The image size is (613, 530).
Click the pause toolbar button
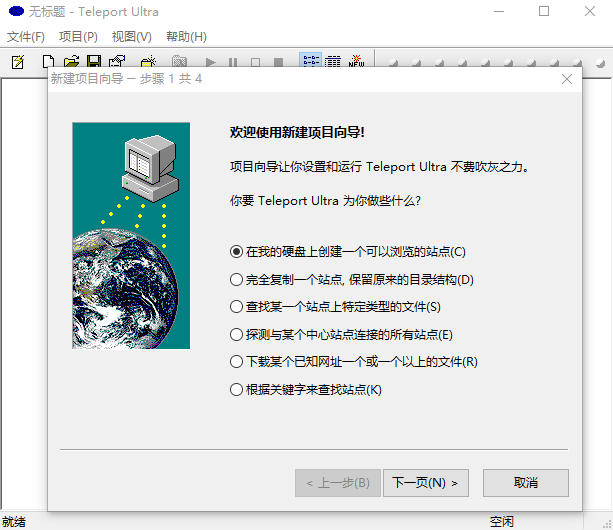click(x=233, y=62)
